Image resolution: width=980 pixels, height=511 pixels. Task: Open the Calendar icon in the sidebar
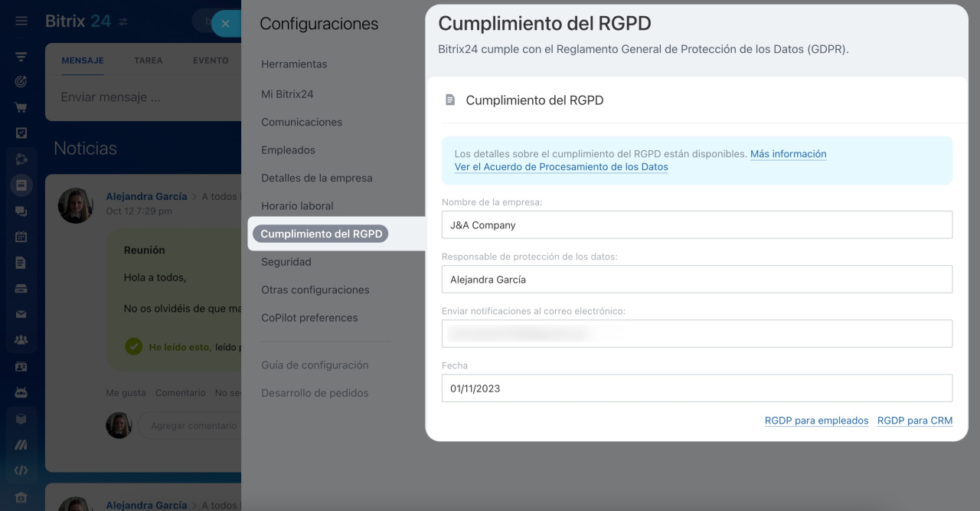(x=21, y=236)
